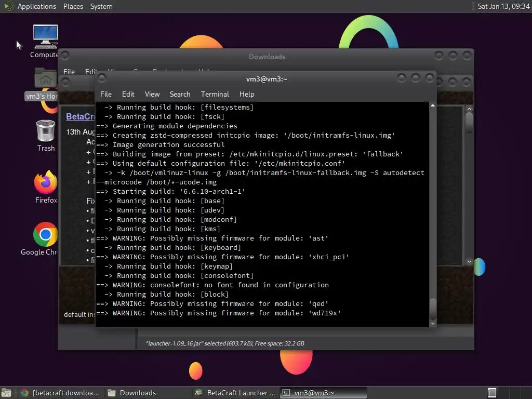The width and height of the screenshot is (532, 399).
Task: Open the terminal Search menu
Action: click(180, 95)
